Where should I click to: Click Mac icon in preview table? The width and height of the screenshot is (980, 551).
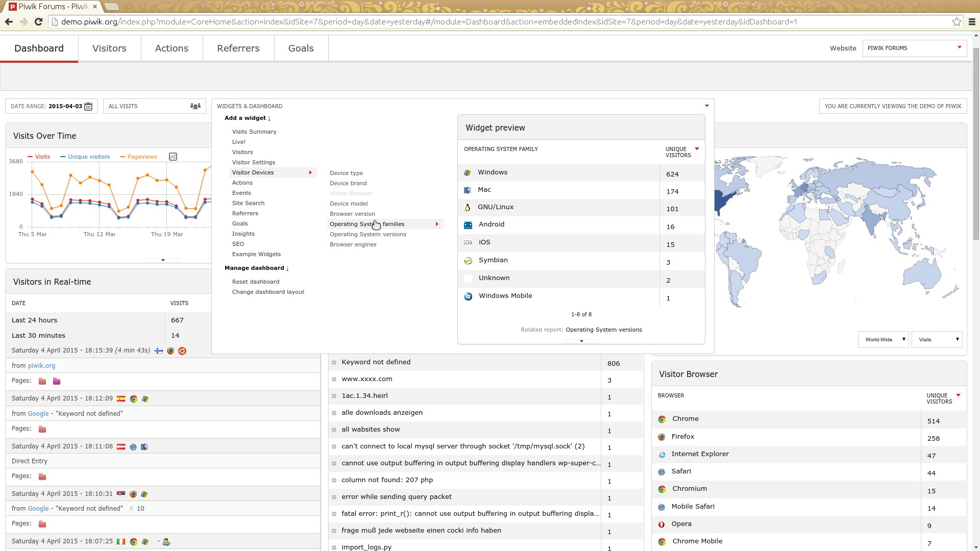(468, 190)
